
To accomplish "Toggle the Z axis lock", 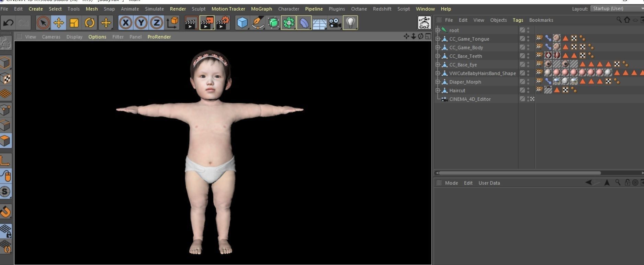I will 156,23.
